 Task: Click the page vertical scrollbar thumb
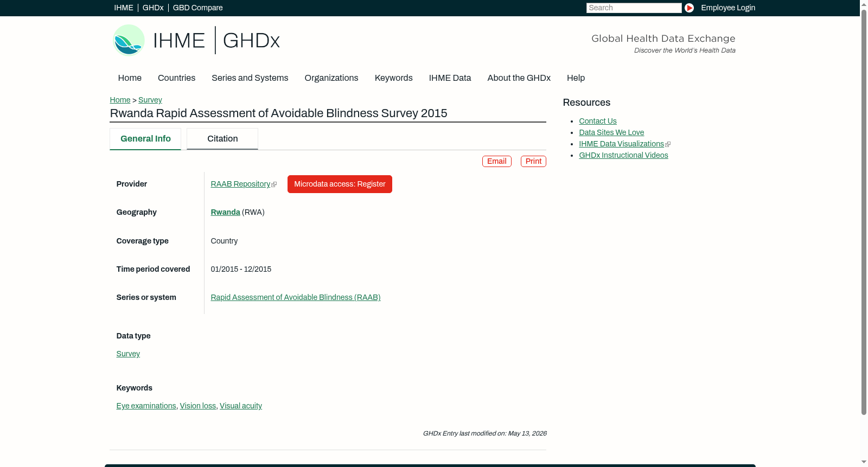coord(864,212)
